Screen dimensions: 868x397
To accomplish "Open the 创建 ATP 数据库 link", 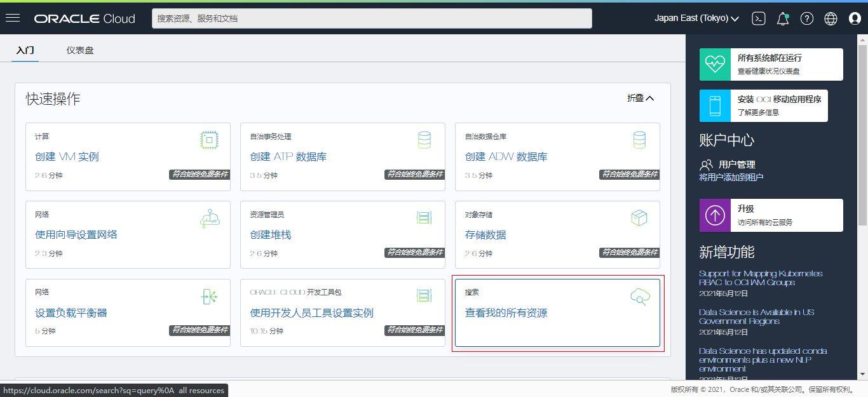I will [x=288, y=157].
